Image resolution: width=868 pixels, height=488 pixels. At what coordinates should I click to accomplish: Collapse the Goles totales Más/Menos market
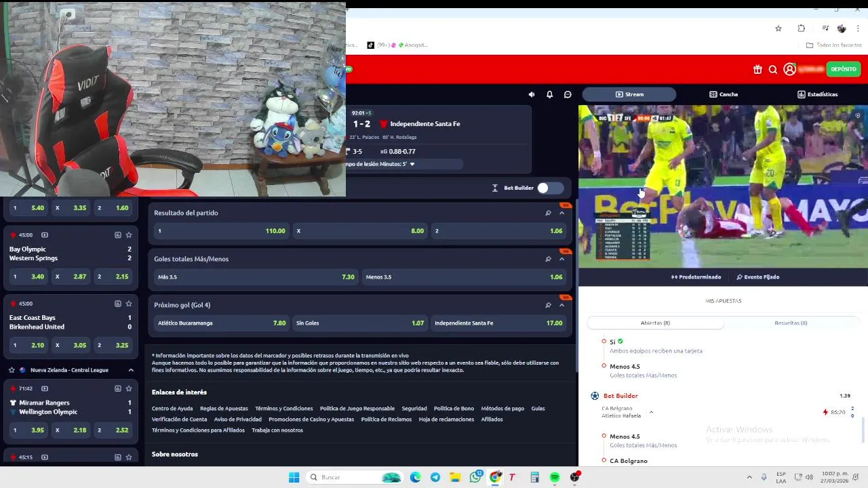point(561,259)
